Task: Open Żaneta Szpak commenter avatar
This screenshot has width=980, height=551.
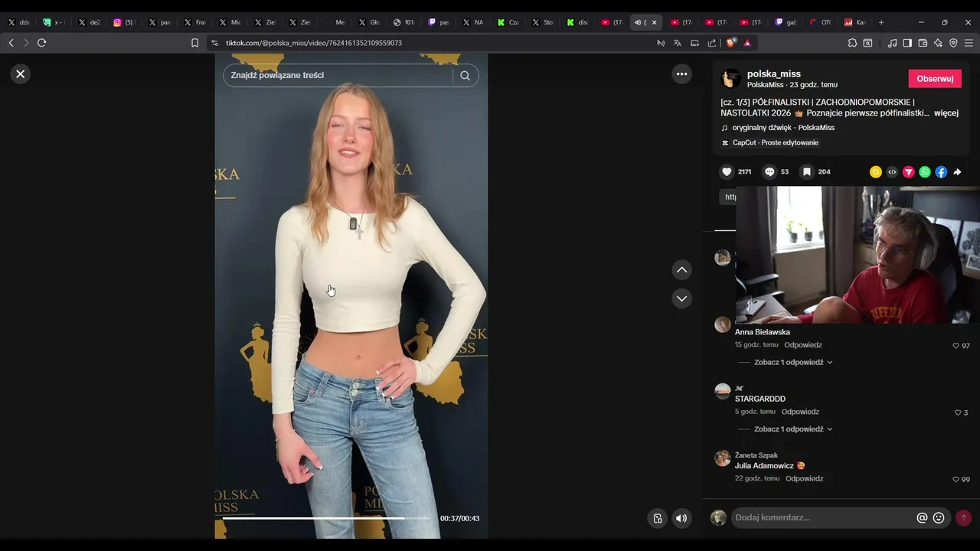Action: click(x=723, y=458)
